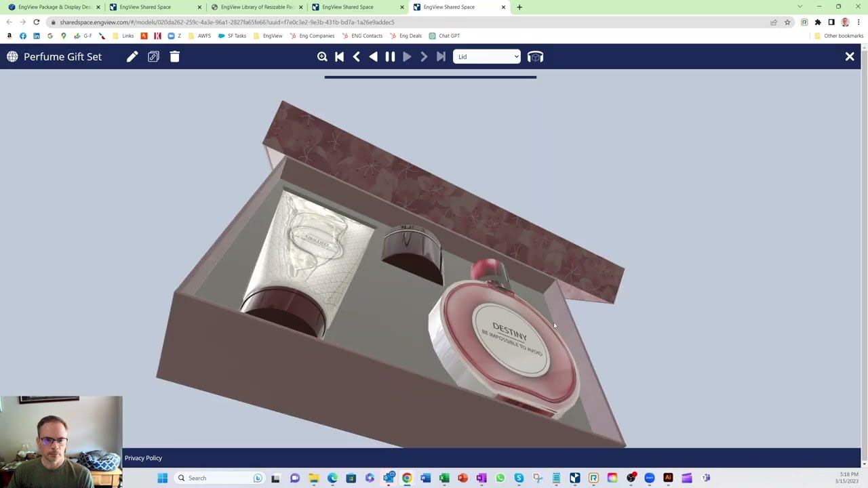Viewport: 868px width, 488px height.
Task: Open the AWFS bookmark folder
Action: 199,36
